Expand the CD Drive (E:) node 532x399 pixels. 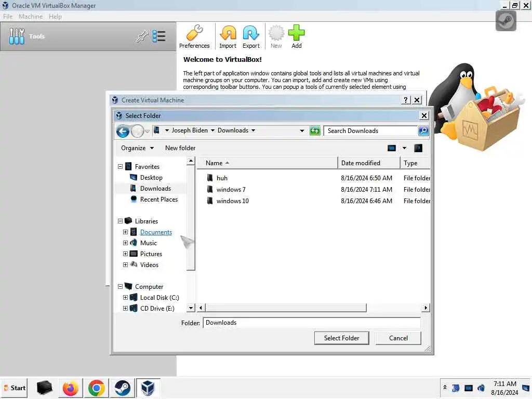click(126, 309)
